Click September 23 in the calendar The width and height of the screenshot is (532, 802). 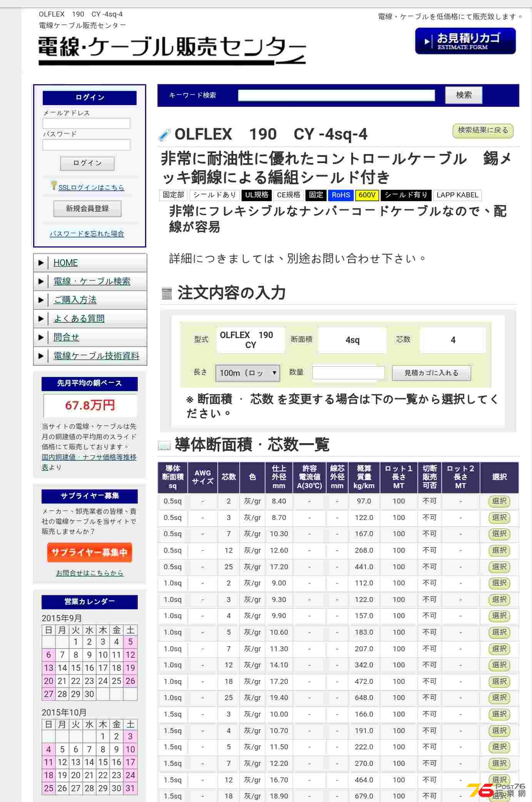89,681
